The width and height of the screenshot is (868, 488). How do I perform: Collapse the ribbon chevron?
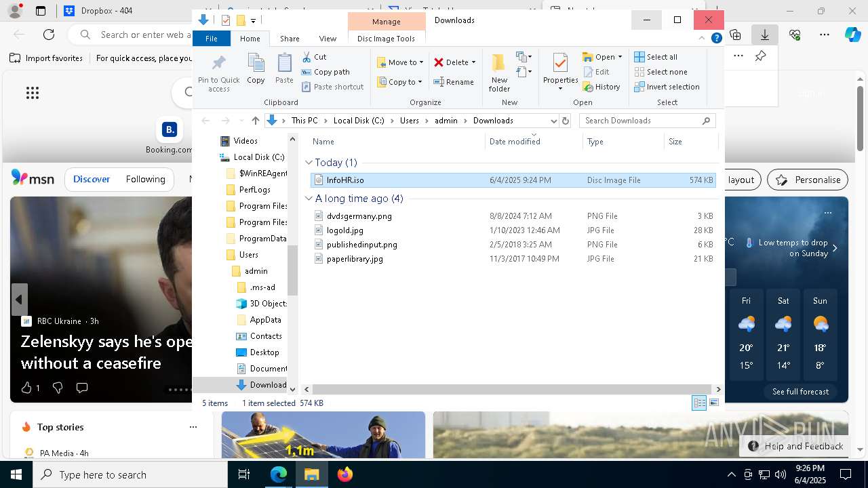click(x=703, y=39)
